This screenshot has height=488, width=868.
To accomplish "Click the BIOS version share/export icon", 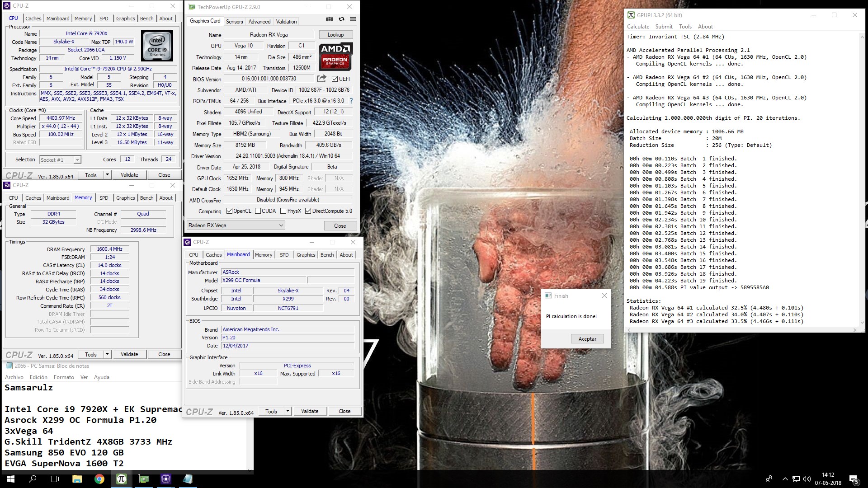I will [321, 79].
